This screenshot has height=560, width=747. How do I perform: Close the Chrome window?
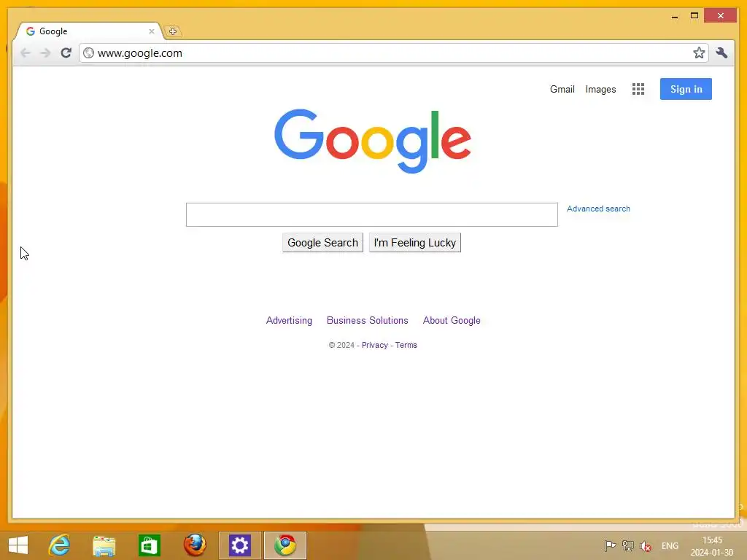720,16
